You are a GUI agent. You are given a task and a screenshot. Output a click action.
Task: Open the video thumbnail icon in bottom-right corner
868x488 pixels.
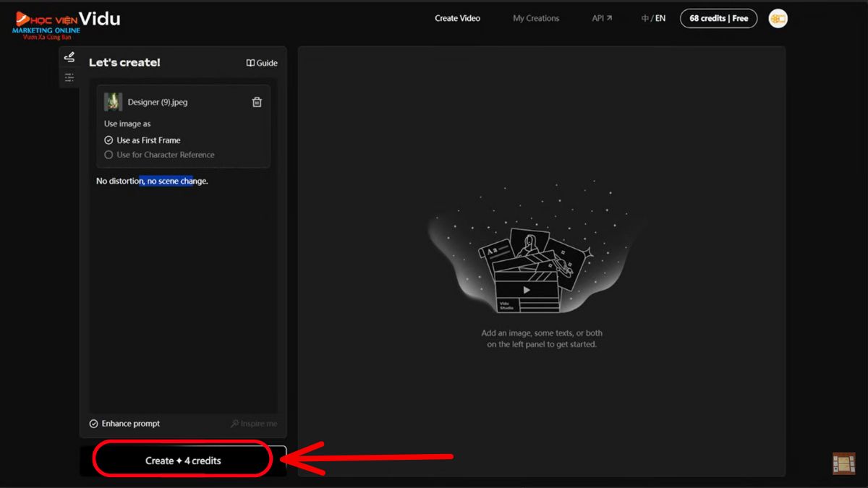tap(843, 463)
